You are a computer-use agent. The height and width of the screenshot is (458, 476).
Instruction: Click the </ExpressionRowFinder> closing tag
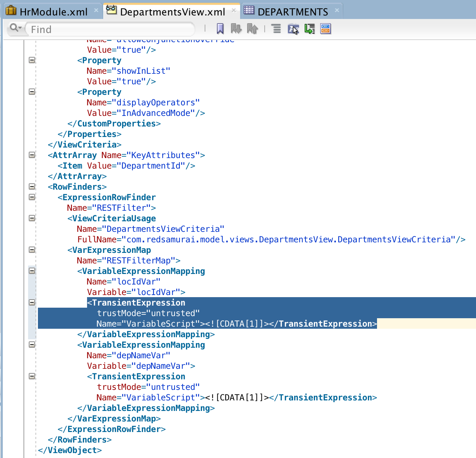112,429
